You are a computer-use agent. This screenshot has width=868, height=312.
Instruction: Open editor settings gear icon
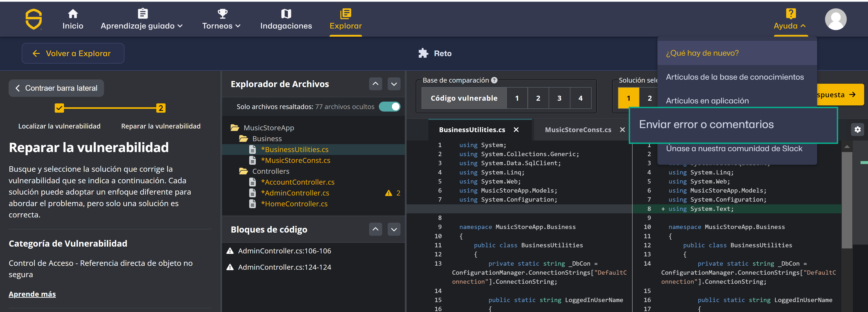click(x=858, y=129)
